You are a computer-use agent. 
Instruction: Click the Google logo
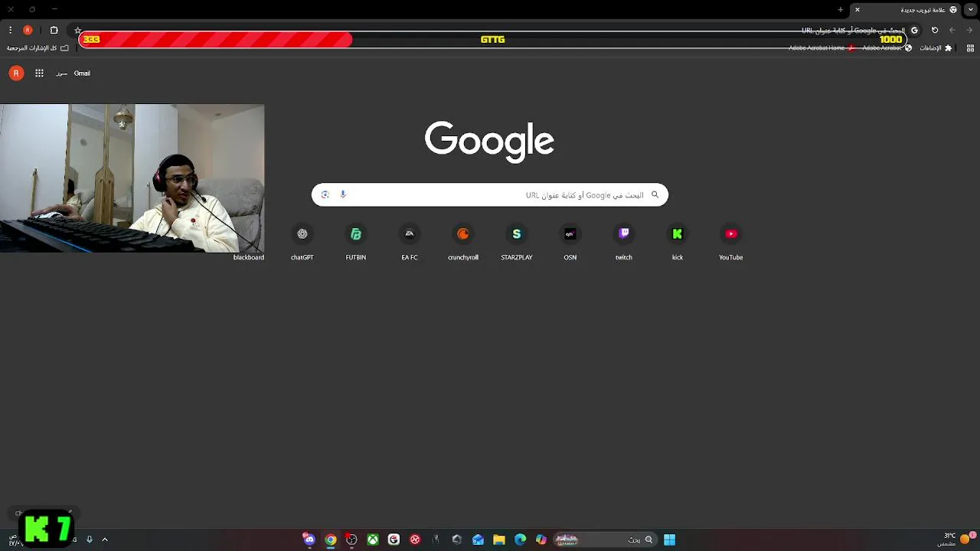tap(489, 141)
